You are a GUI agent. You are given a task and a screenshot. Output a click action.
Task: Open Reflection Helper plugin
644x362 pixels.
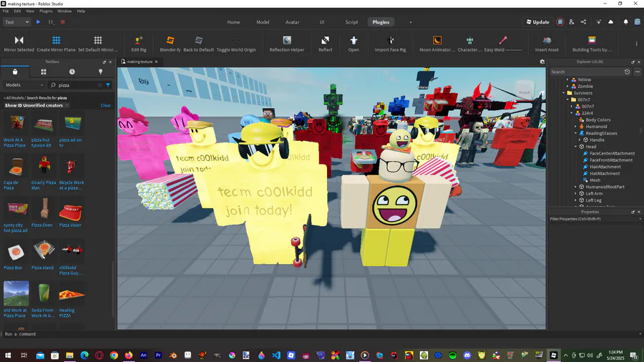click(x=287, y=44)
